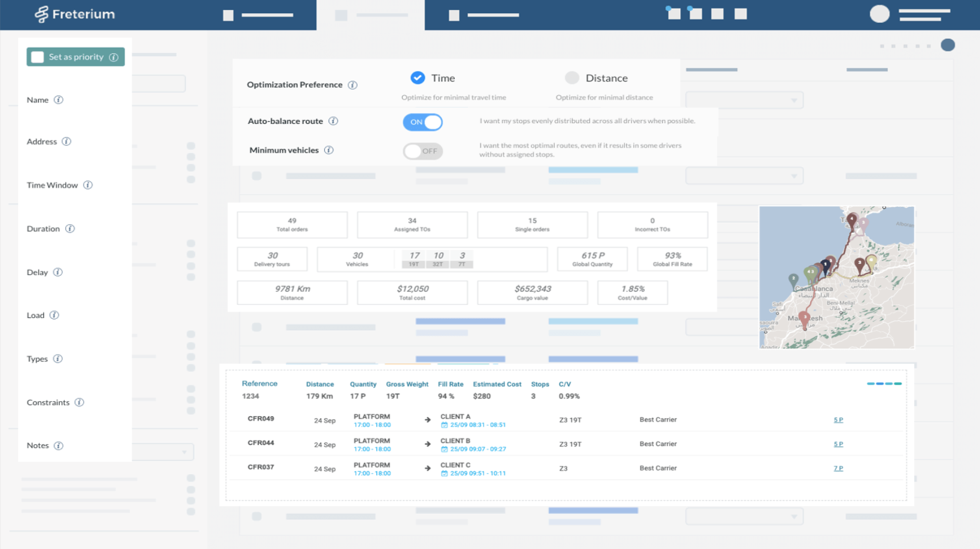Click the Freterium logo

tap(74, 14)
